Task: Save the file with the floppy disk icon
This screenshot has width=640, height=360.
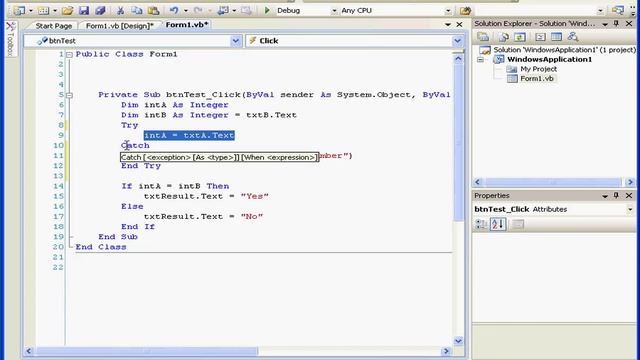Action: click(x=84, y=10)
